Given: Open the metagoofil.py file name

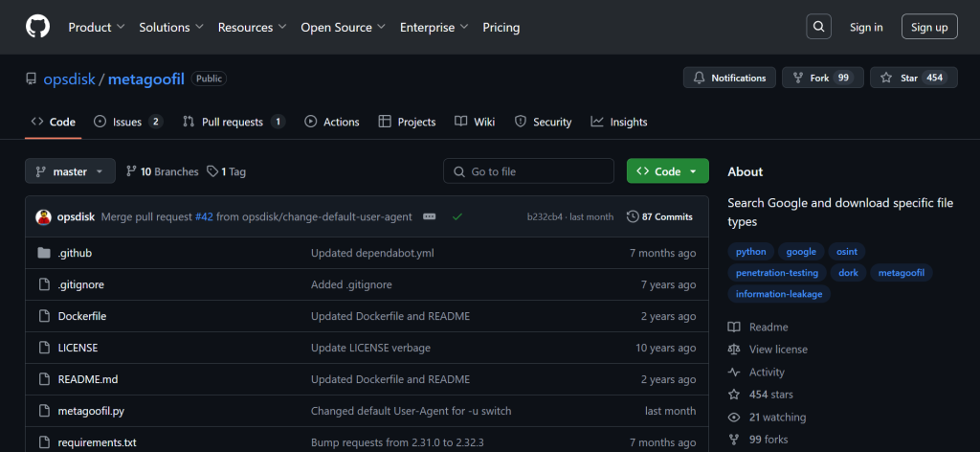Looking at the screenshot, I should 91,411.
